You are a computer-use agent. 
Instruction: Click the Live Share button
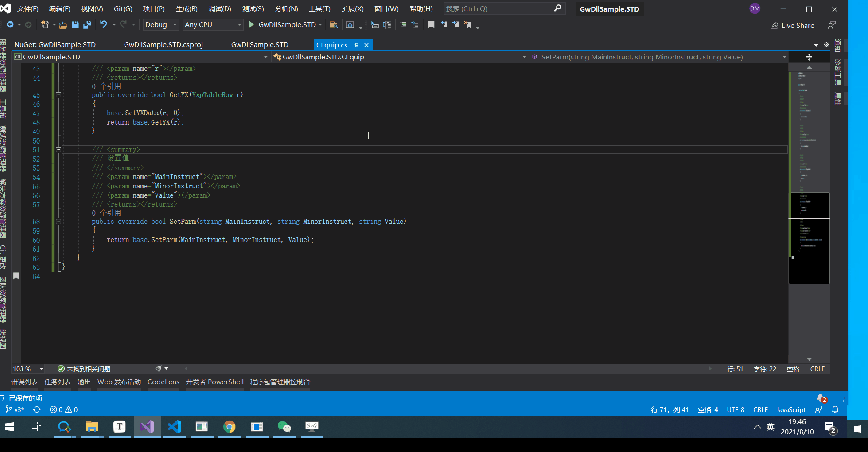[792, 25]
